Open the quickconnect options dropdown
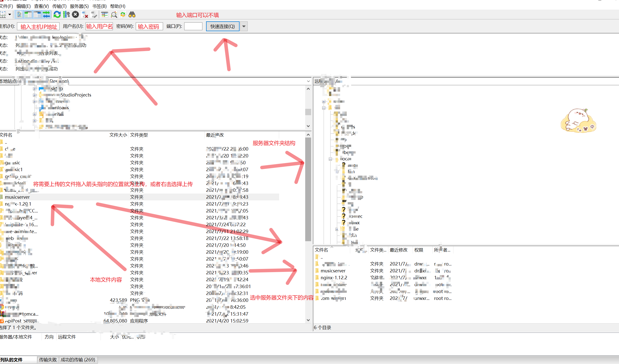 244,26
